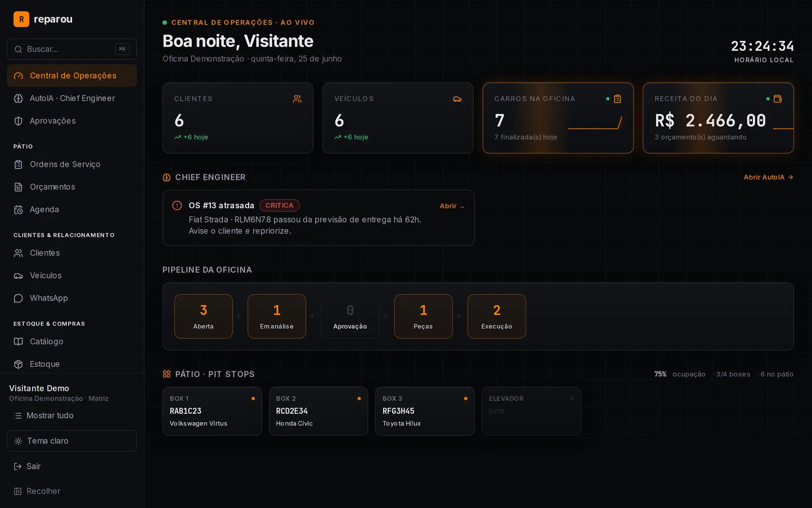The width and height of the screenshot is (812, 508).
Task: Click the ⌘K shortcut badge
Action: (x=122, y=49)
